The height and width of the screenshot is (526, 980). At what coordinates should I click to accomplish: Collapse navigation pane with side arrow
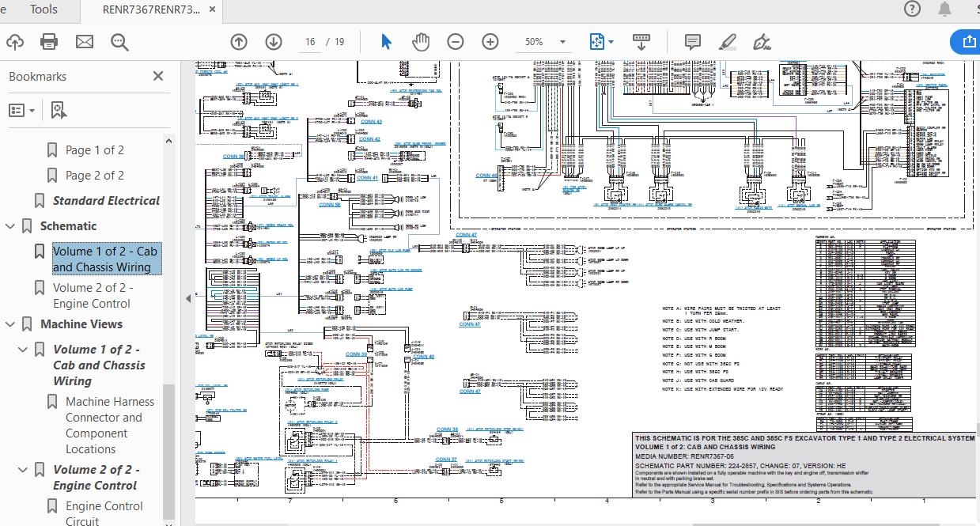[188, 297]
